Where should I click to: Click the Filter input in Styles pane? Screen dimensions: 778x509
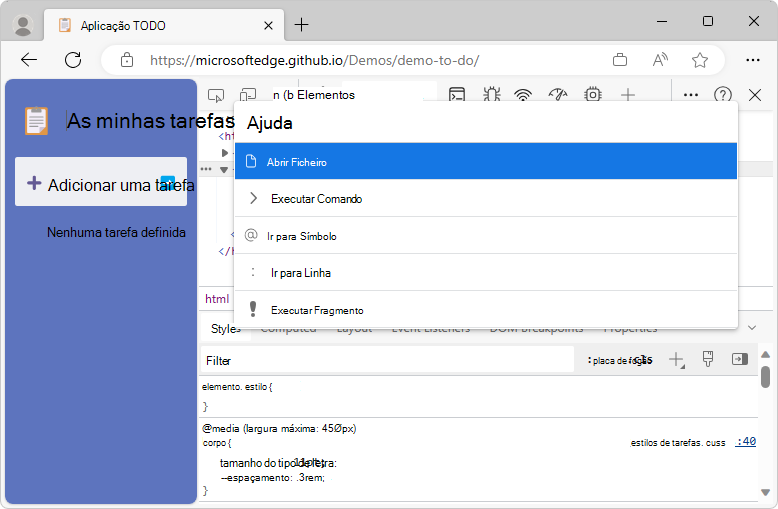coord(385,360)
